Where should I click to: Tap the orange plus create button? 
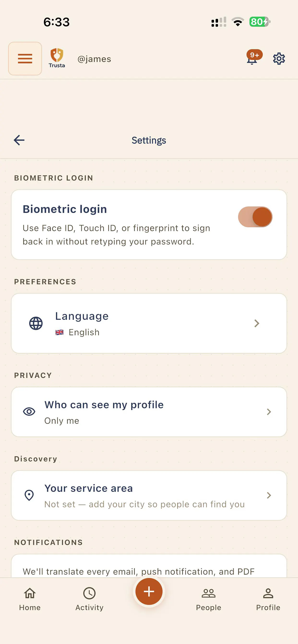point(149,591)
